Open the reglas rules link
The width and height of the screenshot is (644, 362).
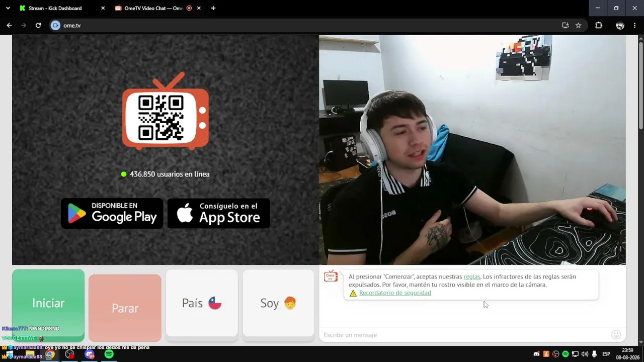coord(472,277)
